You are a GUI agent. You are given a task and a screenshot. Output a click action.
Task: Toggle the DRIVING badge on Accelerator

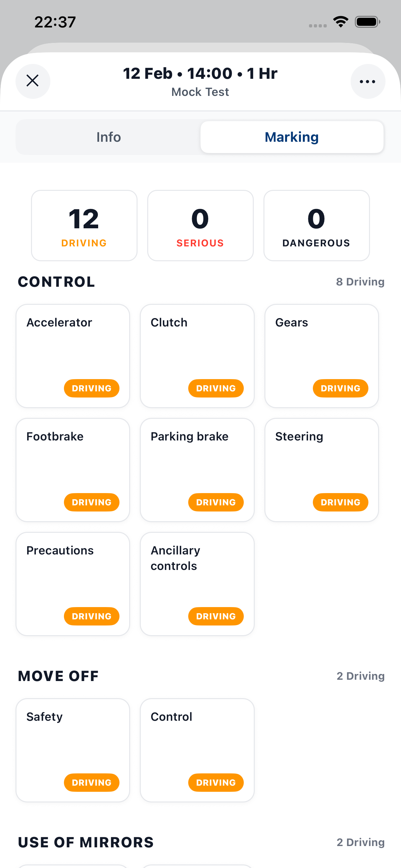point(92,388)
